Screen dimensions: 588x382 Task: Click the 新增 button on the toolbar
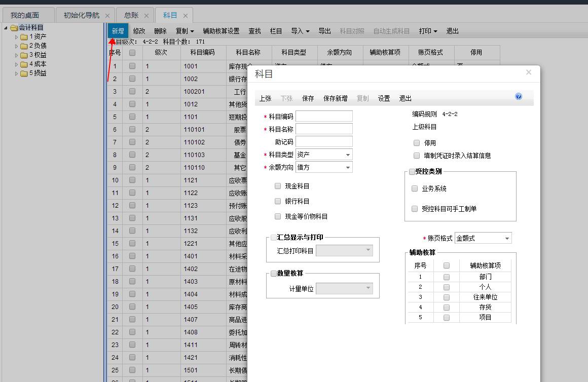[x=117, y=30]
